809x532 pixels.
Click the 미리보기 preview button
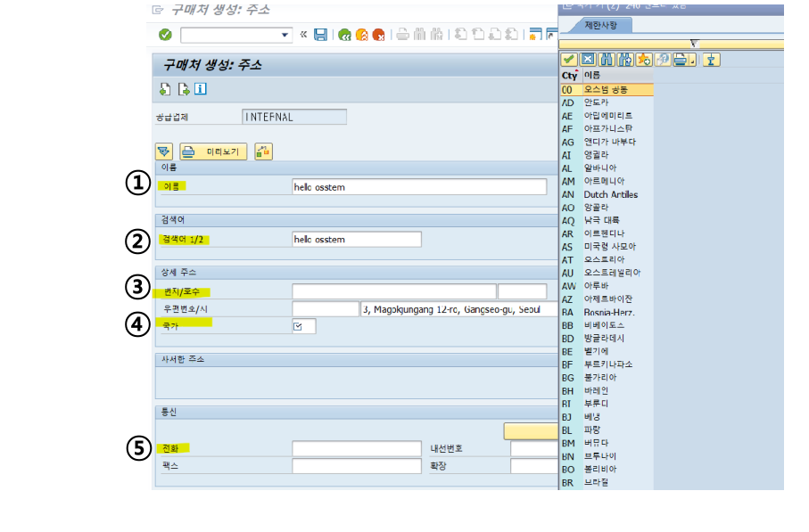click(x=213, y=151)
